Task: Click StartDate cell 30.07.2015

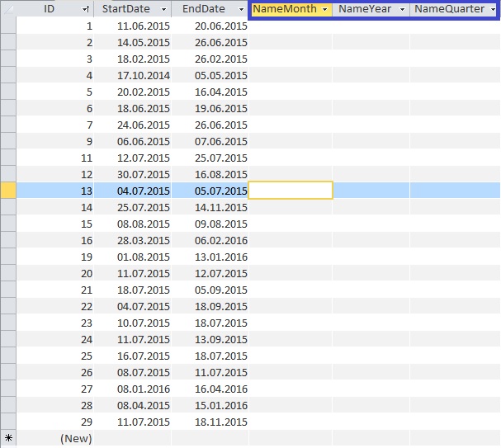Action: click(x=133, y=174)
